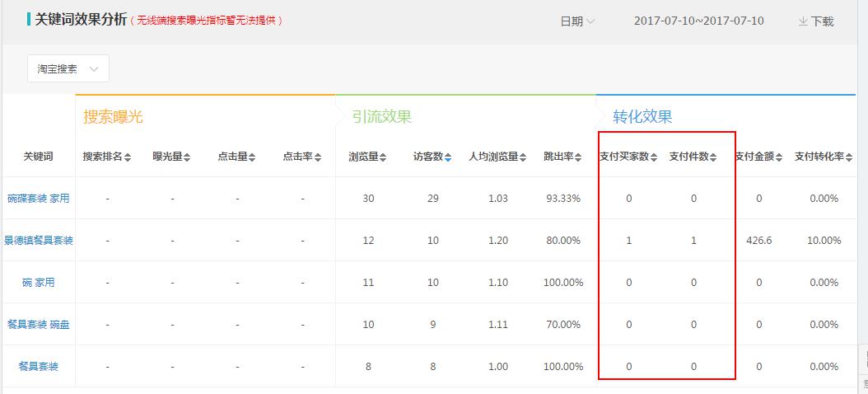Viewport: 868px width, 394px height.
Task: Select the 餐具套装 碗盘 keyword link
Action: pos(39,325)
